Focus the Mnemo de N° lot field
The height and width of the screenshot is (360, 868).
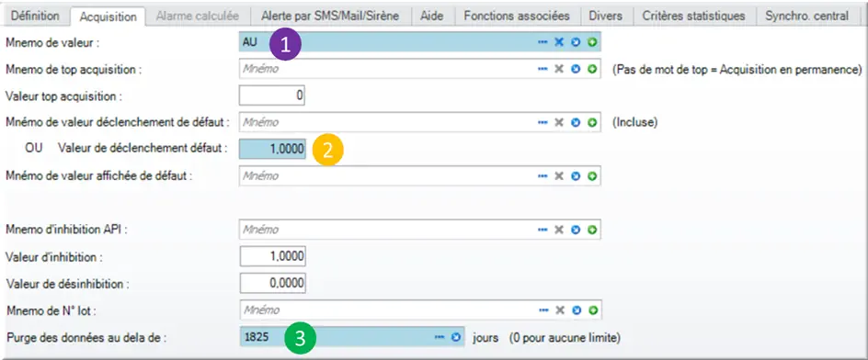point(421,310)
